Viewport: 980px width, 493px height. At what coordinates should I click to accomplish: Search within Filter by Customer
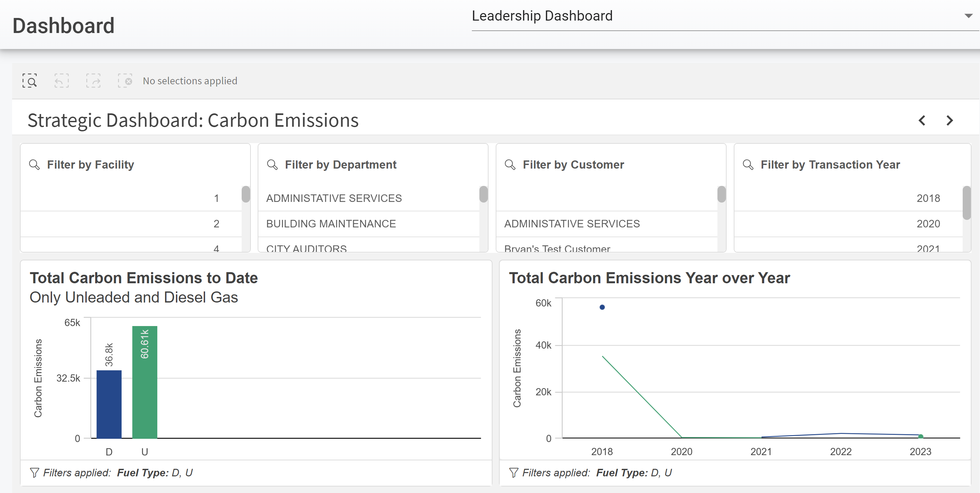510,165
